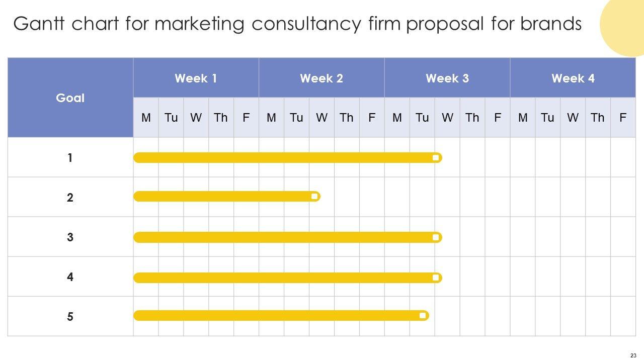The image size is (644, 362).
Task: Click the end marker of Goal 2 bar
Action: [314, 197]
